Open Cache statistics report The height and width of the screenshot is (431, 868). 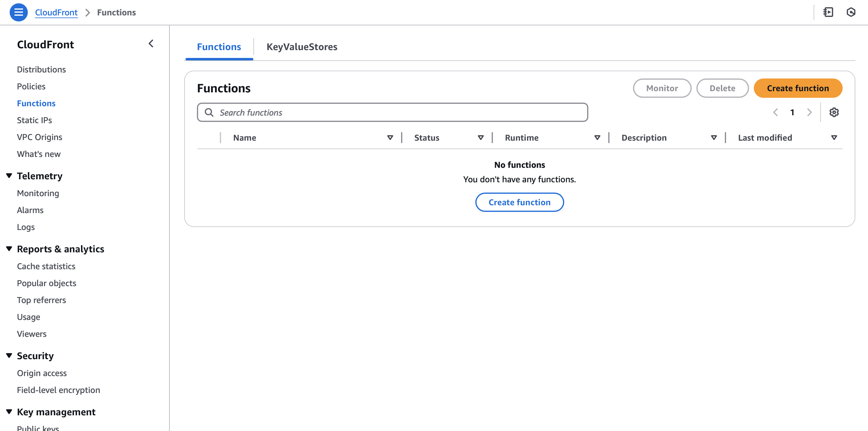pos(46,266)
